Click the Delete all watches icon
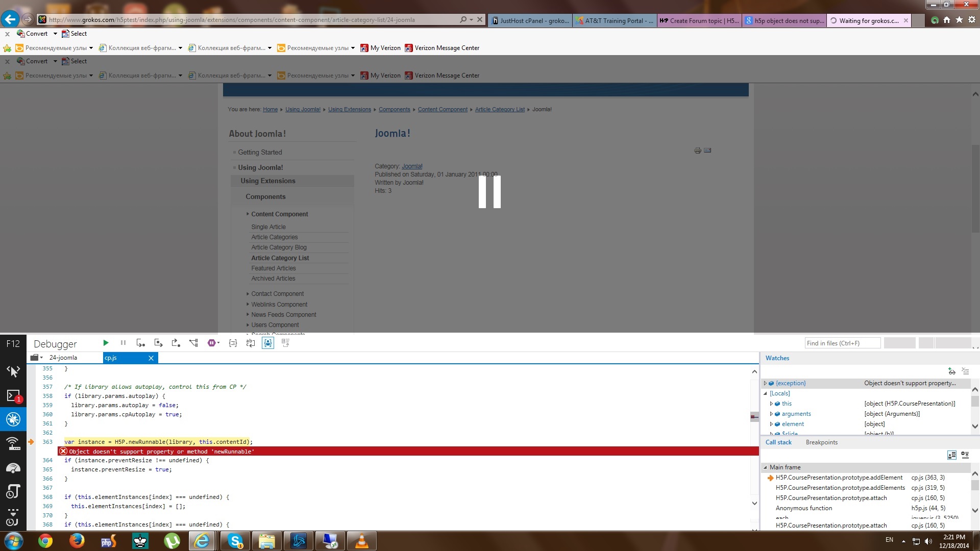 (965, 371)
